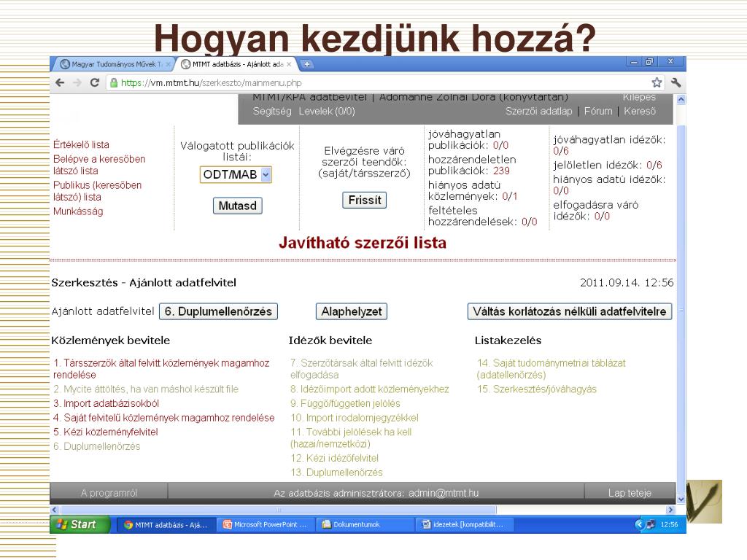The width and height of the screenshot is (747, 560).
Task: Open Belépve a keresőben látszó lista
Action: click(x=99, y=165)
